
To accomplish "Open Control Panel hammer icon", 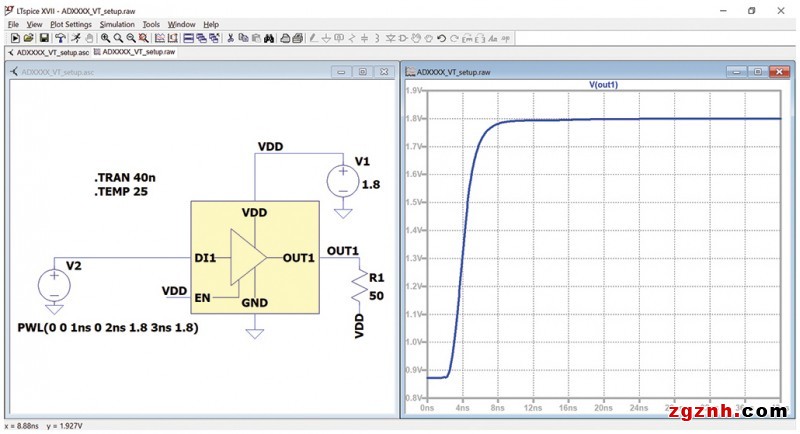I will coord(60,38).
